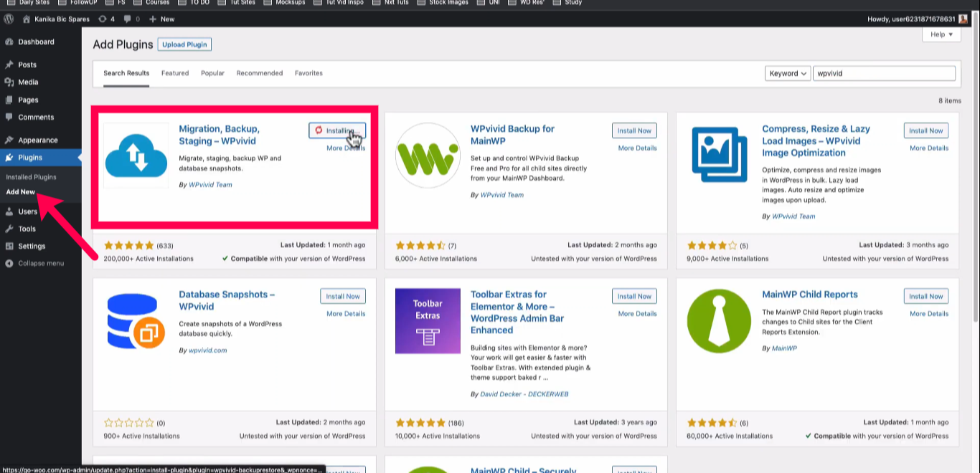Install Now for WPvivid Backup for MainWP

pyautogui.click(x=634, y=130)
